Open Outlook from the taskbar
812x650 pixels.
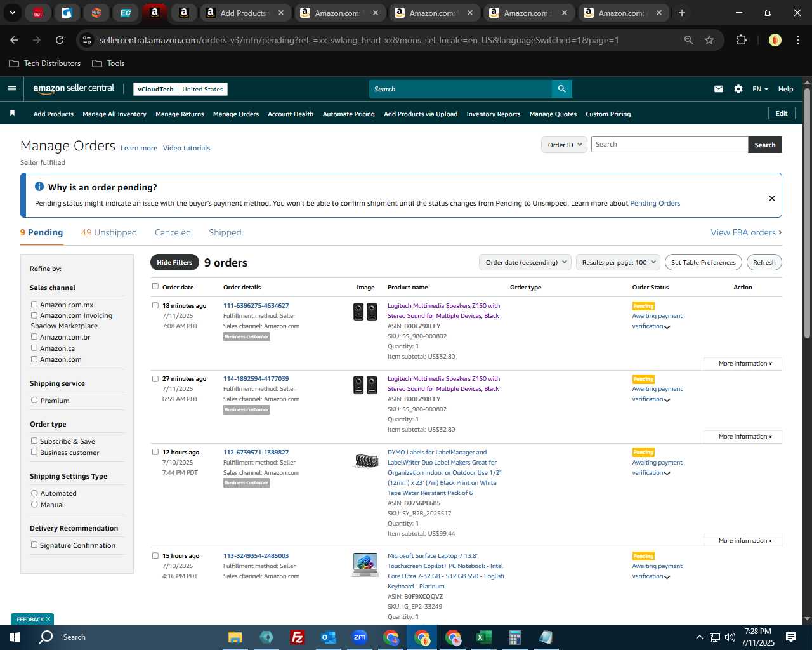point(328,637)
